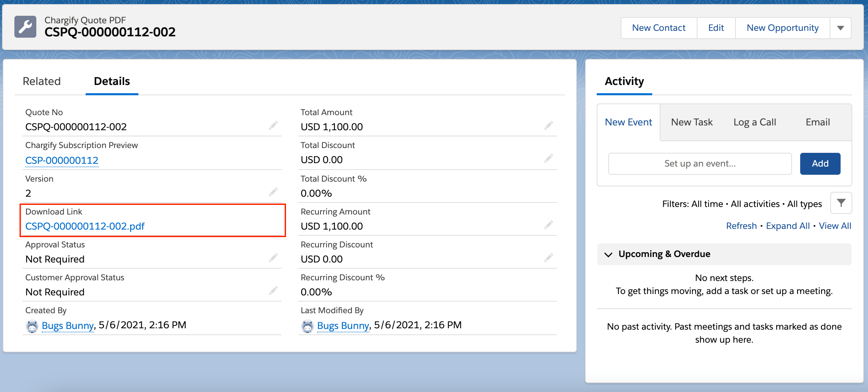868x392 pixels.
Task: Switch to the Related tab
Action: pyautogui.click(x=42, y=81)
